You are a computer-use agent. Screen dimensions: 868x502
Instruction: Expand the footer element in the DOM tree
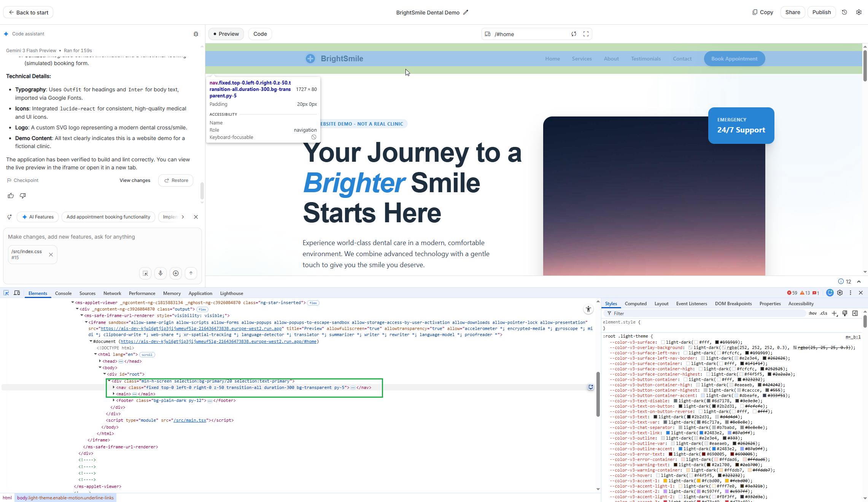[114, 400]
